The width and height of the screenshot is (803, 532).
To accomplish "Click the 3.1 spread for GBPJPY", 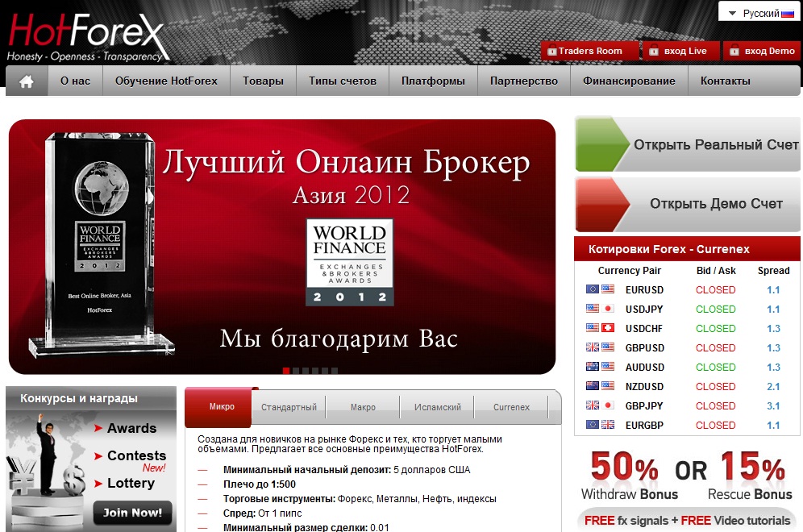I will [x=773, y=406].
